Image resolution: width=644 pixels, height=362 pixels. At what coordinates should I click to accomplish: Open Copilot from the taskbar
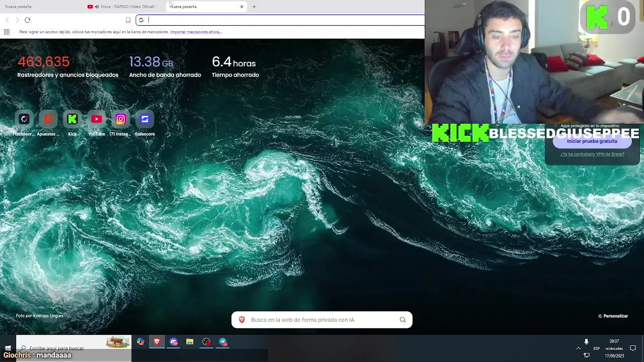point(140,342)
